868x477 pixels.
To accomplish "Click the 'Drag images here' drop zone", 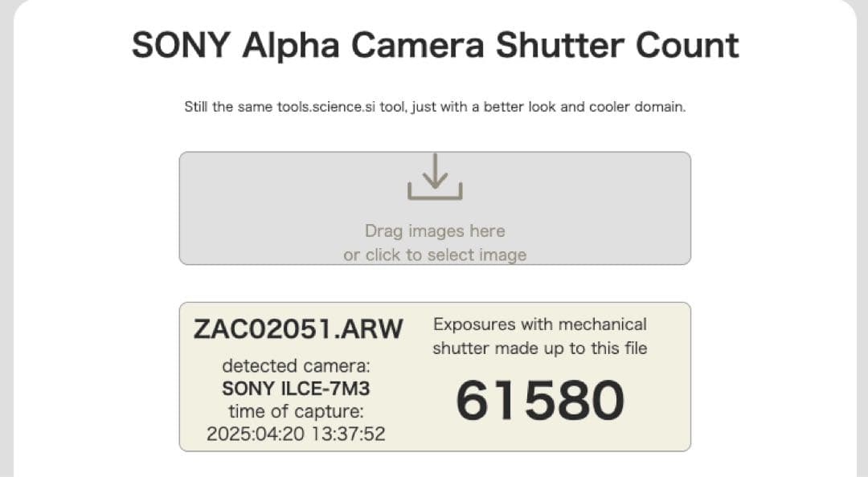I will 434,230.
